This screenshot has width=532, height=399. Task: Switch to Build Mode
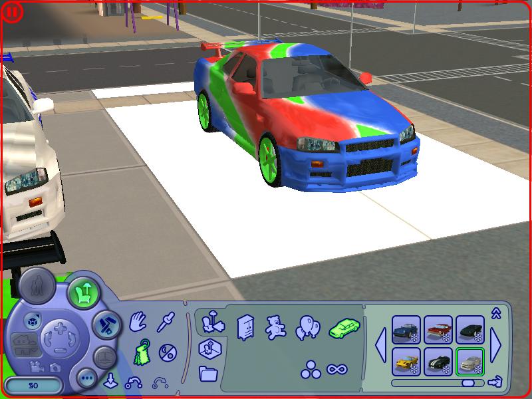coord(104,326)
